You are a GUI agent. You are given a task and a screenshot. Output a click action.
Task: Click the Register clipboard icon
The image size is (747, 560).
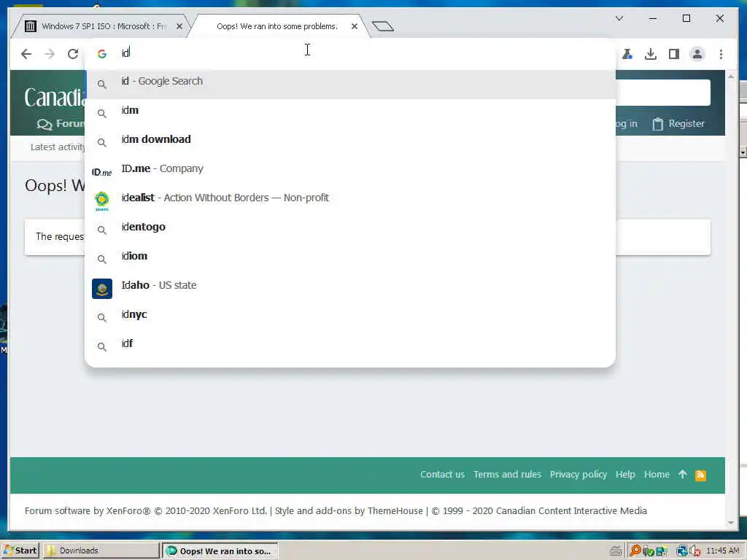(658, 124)
